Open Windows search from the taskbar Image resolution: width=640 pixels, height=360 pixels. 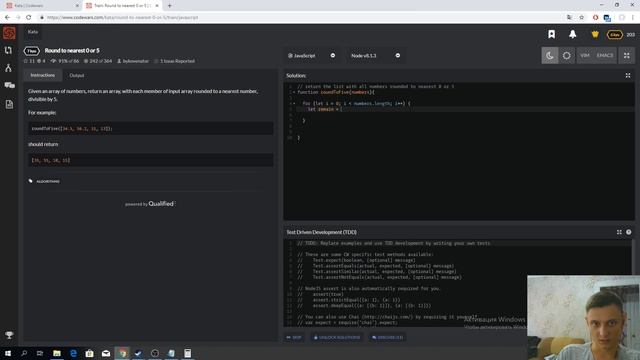(24, 353)
